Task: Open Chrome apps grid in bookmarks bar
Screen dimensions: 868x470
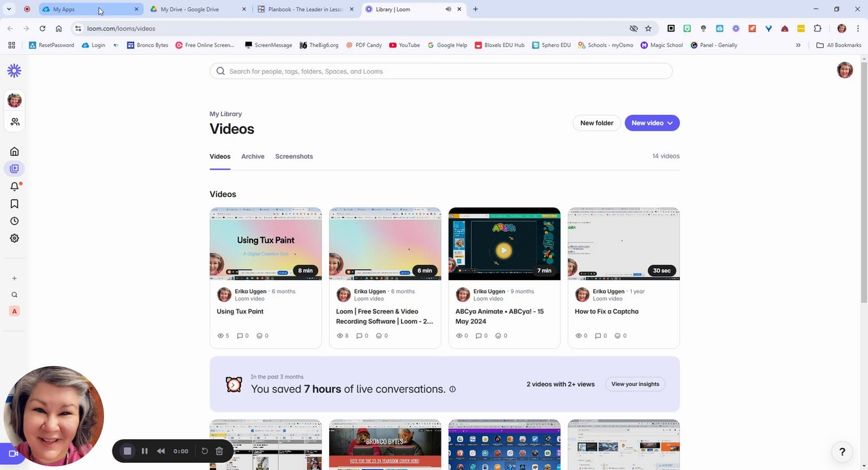Action: 12,45
